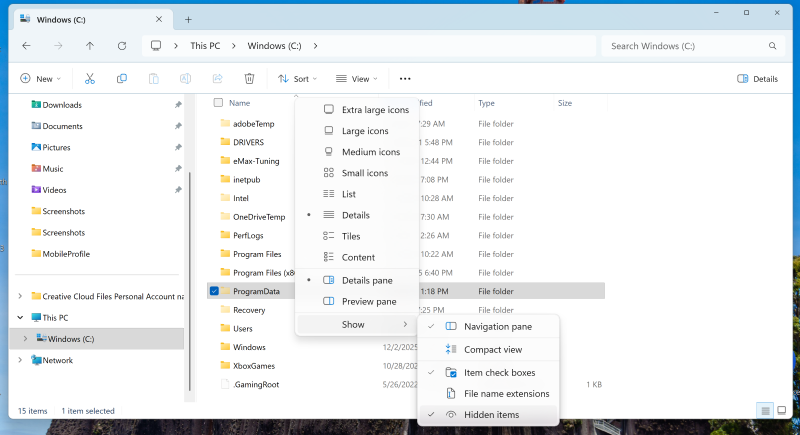Screen dimensions: 800x435
Task: Uncheck the ProgramData item checkbox
Action: (214, 291)
